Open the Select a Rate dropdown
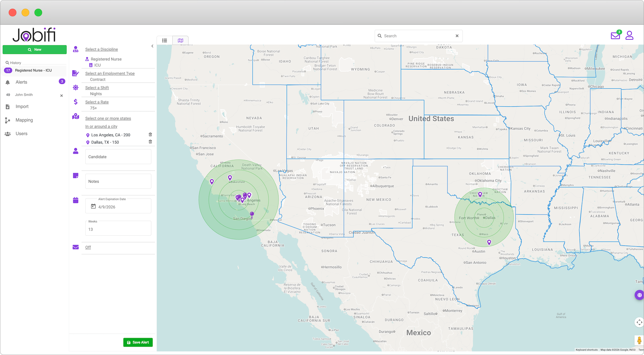Viewport: 644px width, 355px height. point(97,102)
